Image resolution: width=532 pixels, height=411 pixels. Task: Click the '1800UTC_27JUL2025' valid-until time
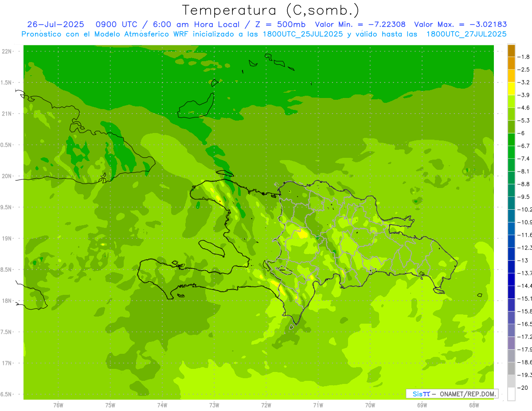click(x=466, y=34)
